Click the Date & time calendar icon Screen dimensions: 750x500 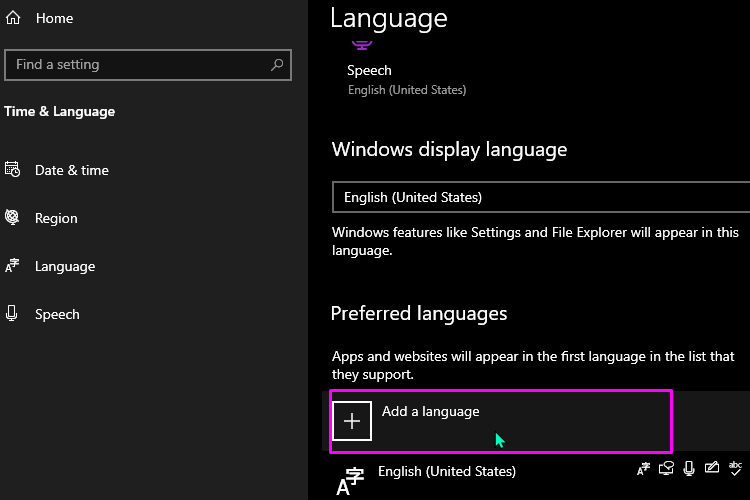click(12, 169)
